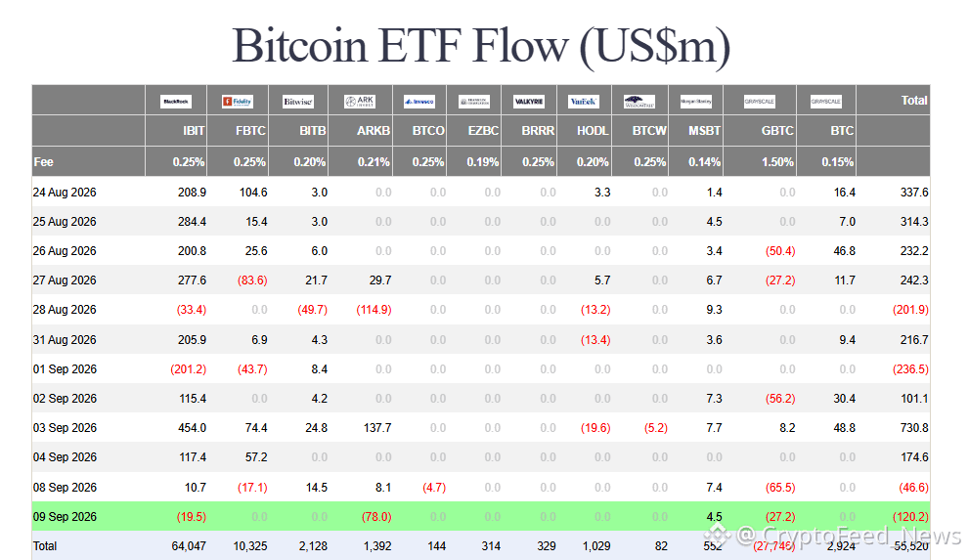This screenshot has height=560, width=969.
Task: Click the BlackRock logo icon
Action: [x=175, y=102]
